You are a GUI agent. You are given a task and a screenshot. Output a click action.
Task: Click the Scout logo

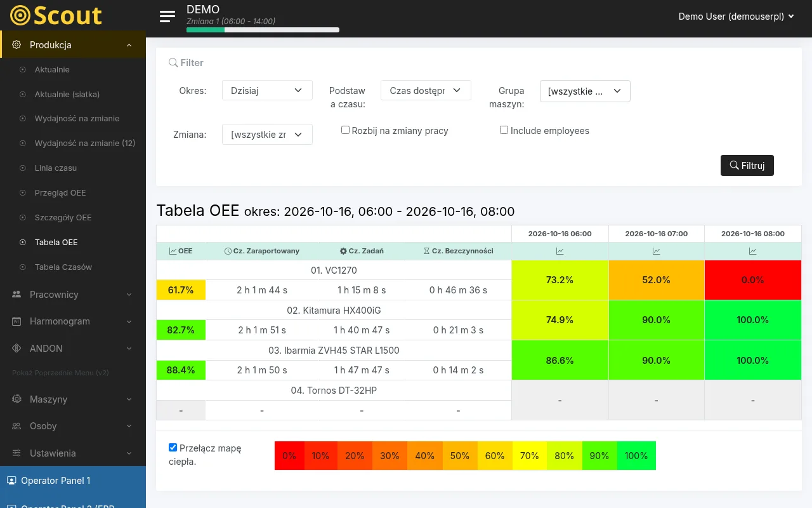(56, 15)
